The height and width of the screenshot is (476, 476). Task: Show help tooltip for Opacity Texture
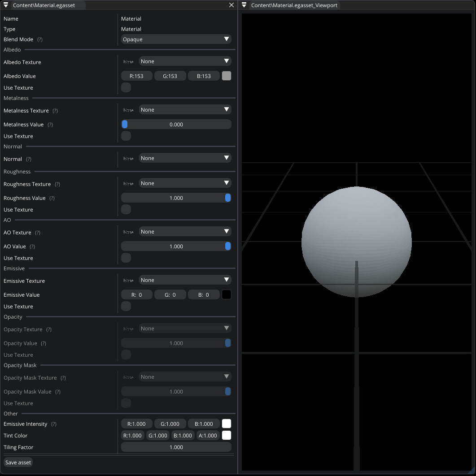click(49, 329)
